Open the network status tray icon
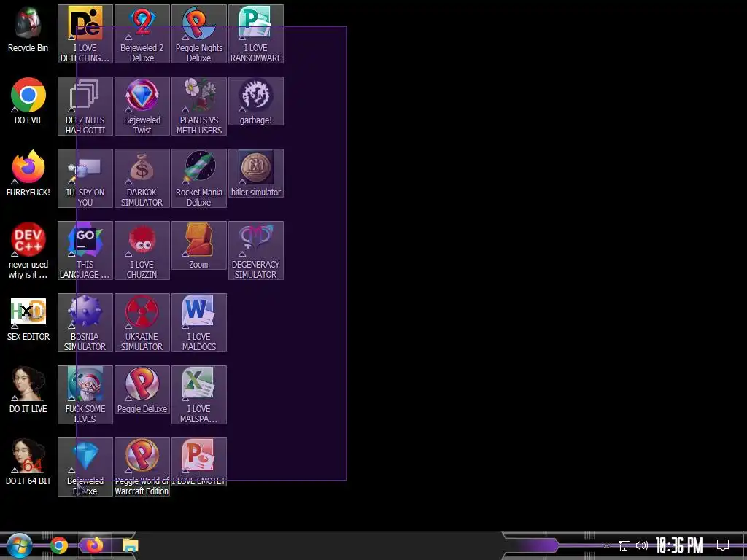This screenshot has height=560, width=747. [x=624, y=545]
